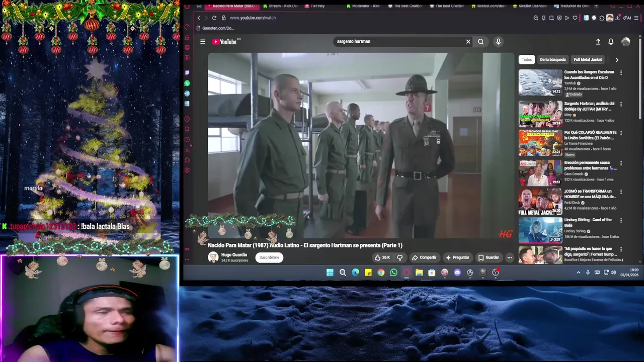644x362 pixels.
Task: Open the YouTube create/upload icon
Action: click(x=598, y=42)
